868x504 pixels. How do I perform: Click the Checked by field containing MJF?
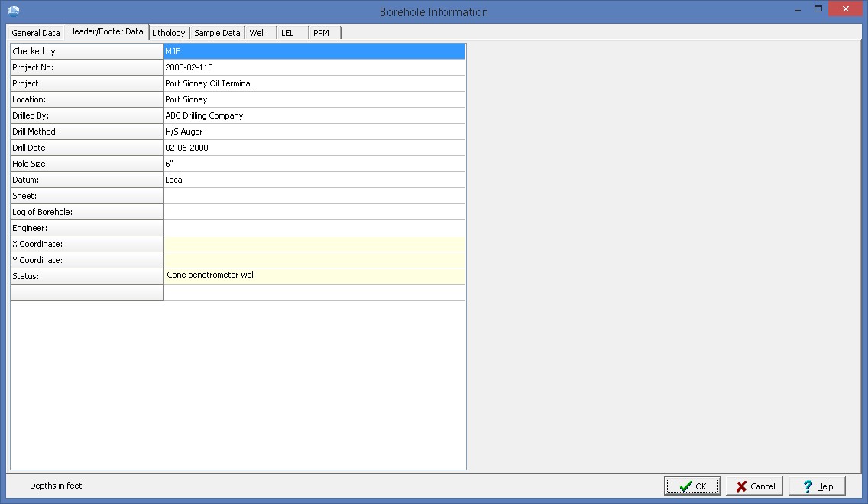313,51
